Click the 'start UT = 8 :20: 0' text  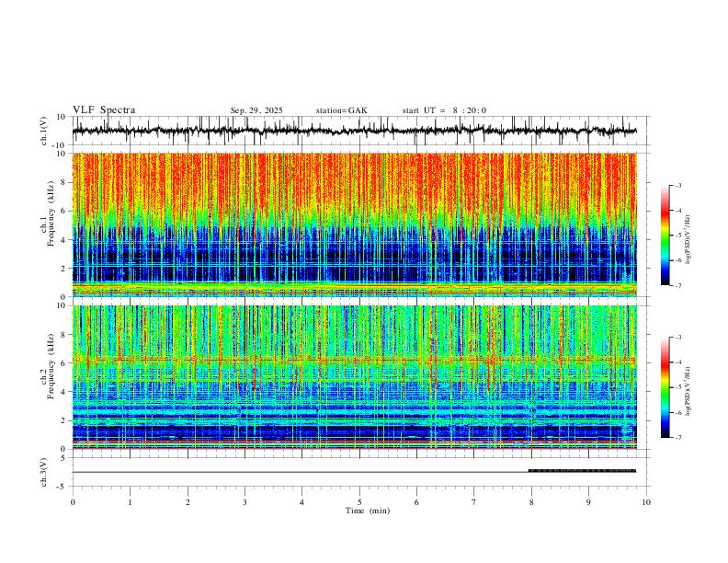coord(444,110)
